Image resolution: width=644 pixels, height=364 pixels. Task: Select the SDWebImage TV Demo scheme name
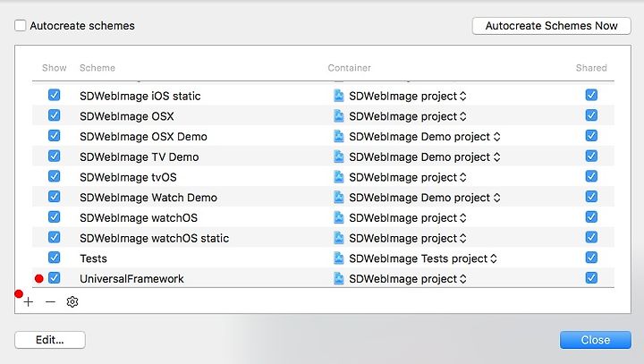tap(140, 157)
